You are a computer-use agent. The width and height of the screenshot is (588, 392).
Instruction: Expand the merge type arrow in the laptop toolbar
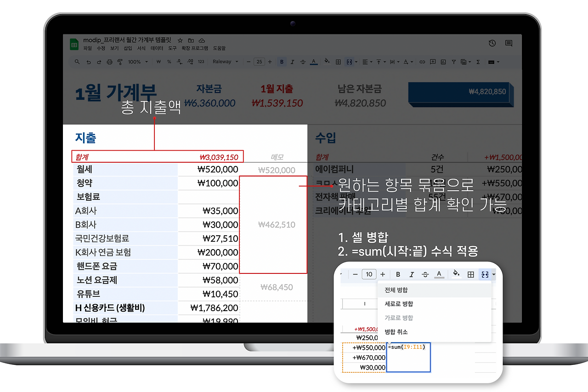[355, 62]
